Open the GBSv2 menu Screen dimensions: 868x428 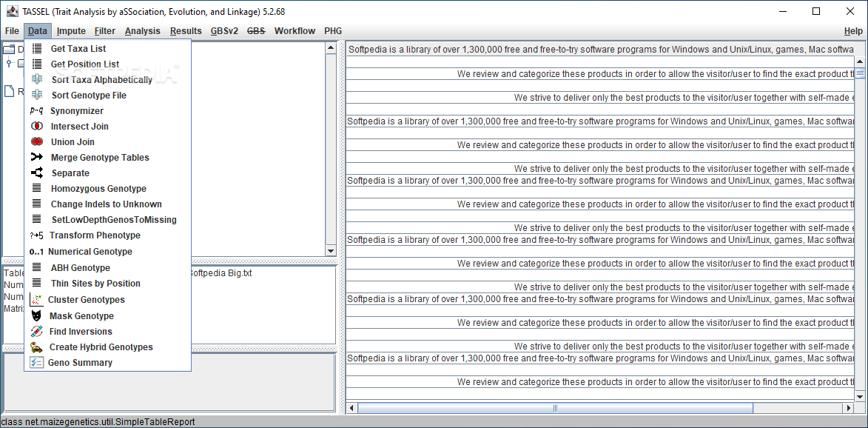[224, 31]
